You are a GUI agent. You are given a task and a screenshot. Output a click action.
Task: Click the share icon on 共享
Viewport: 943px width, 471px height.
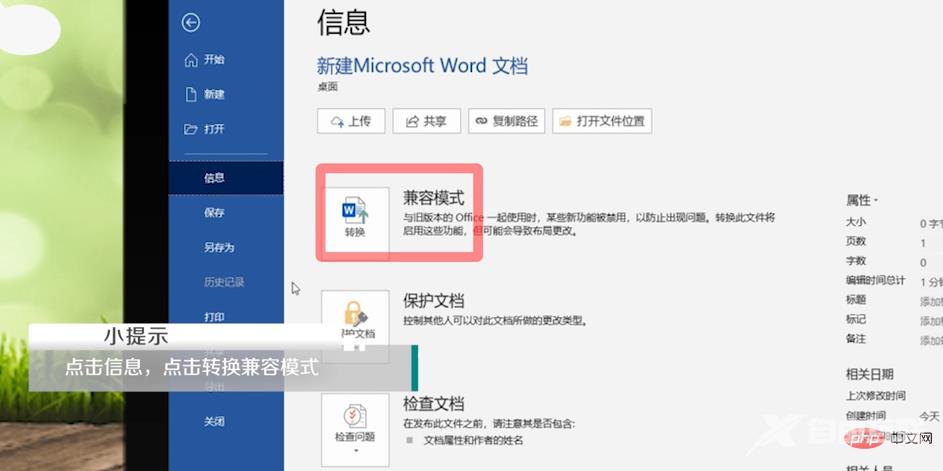(x=411, y=121)
